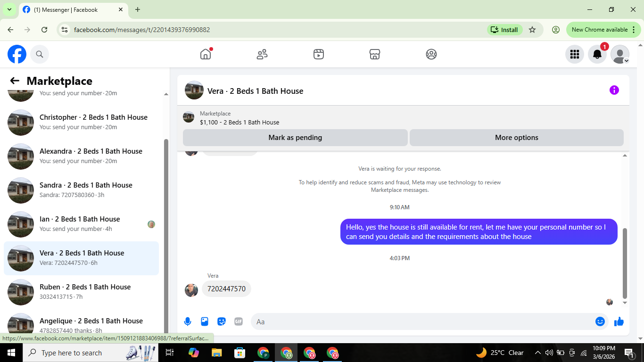Show hidden system tray icons

click(537, 353)
